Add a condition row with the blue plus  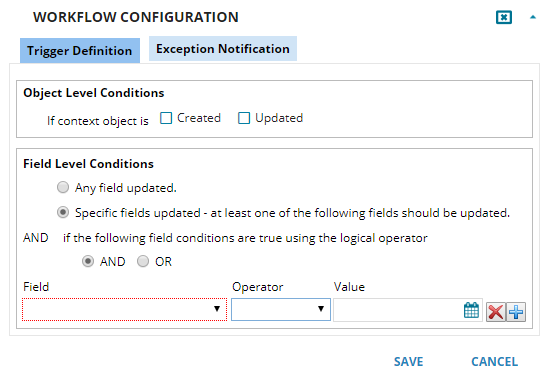point(516,312)
